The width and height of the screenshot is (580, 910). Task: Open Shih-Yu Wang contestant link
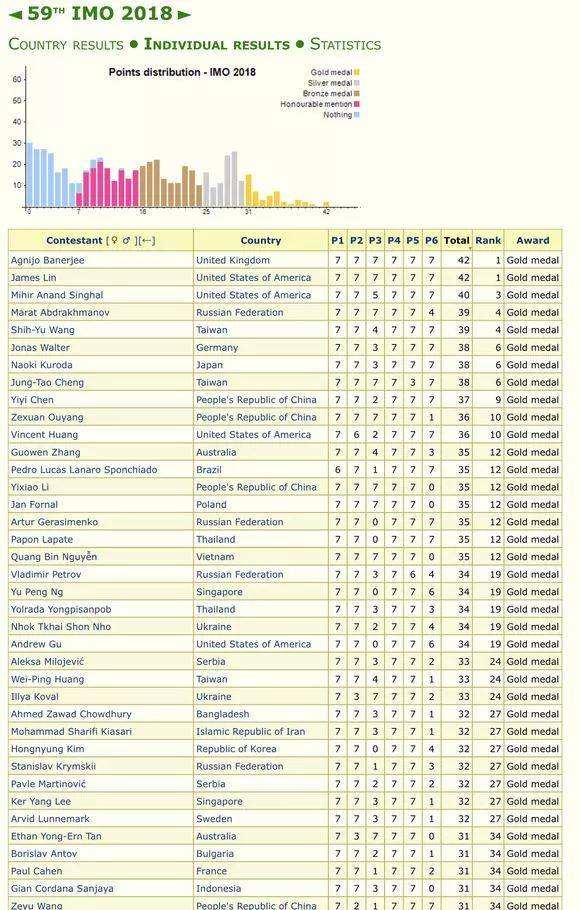(x=42, y=330)
